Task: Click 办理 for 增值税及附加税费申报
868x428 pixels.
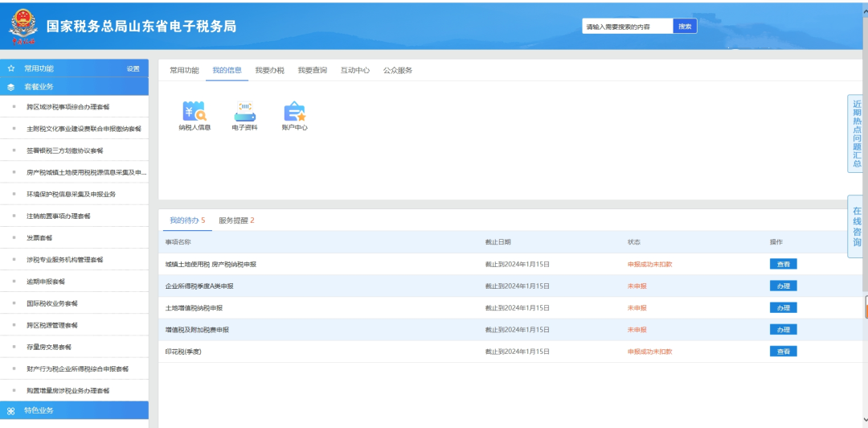Action: click(x=784, y=329)
